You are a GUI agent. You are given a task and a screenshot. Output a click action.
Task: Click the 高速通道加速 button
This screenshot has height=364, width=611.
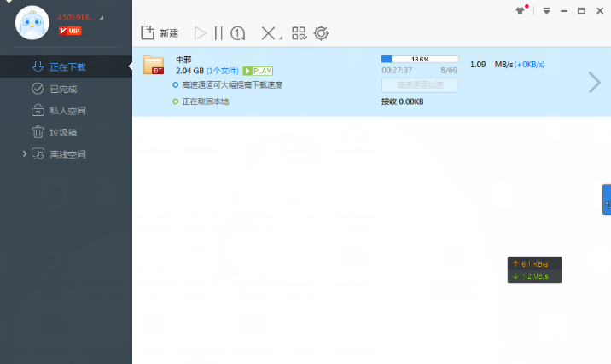click(x=420, y=85)
